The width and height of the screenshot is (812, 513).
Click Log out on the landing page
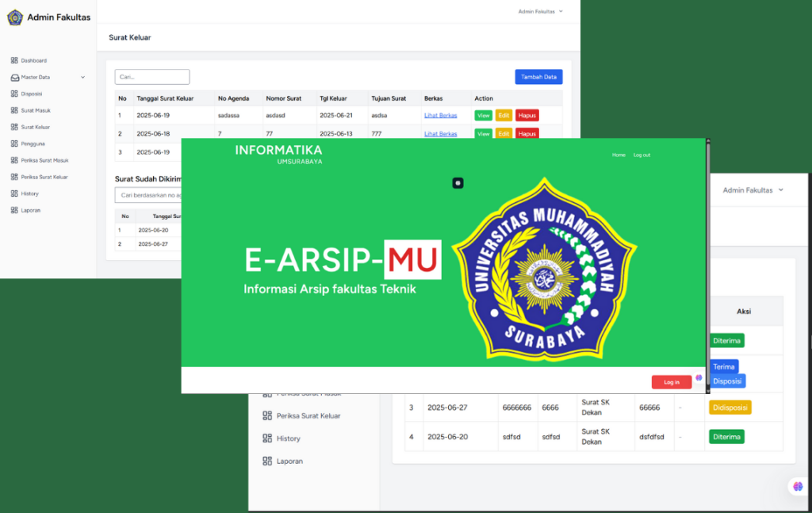pyautogui.click(x=642, y=155)
